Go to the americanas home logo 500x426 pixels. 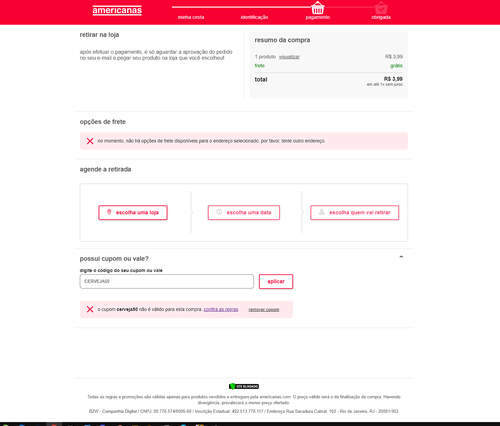[x=117, y=10]
